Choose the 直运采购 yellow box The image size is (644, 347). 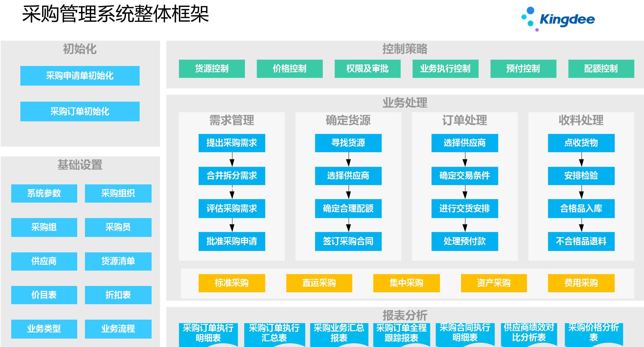click(319, 283)
